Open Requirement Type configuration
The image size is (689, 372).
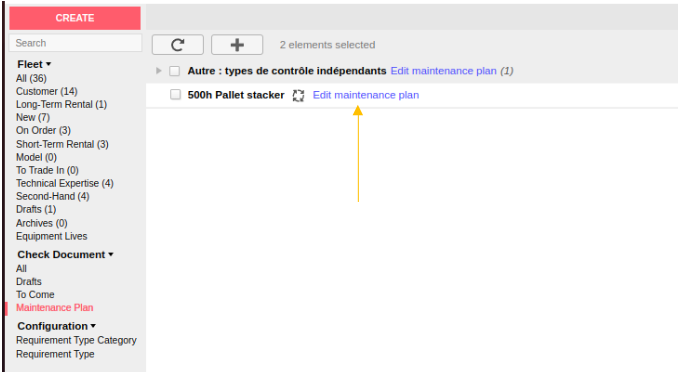pos(55,354)
